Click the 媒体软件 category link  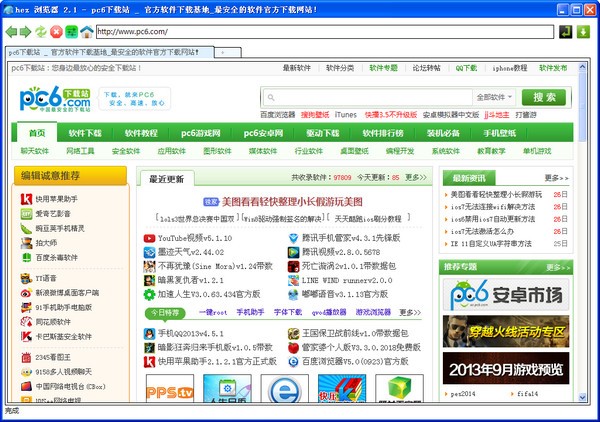click(263, 151)
